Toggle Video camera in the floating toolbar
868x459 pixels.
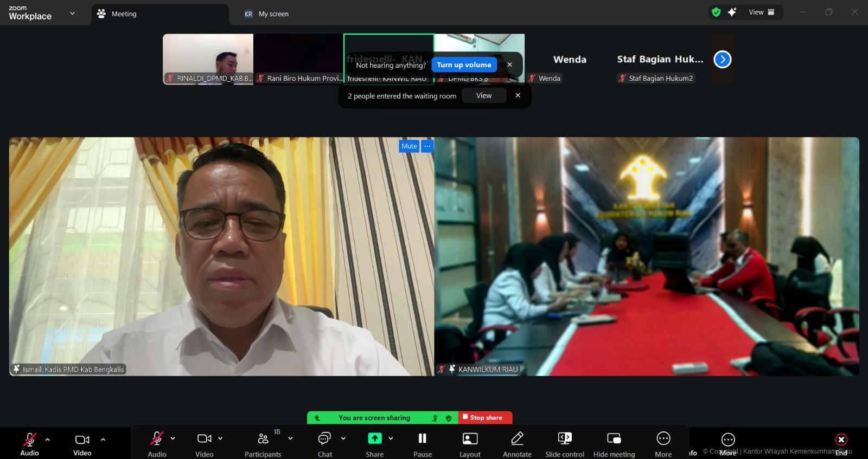click(204, 438)
